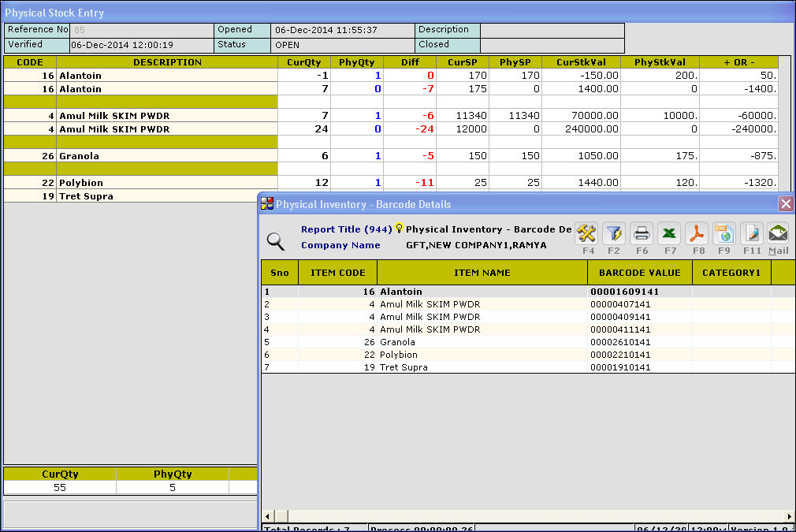The height and width of the screenshot is (532, 796).
Task: Close the Barcode Details window
Action: [x=786, y=204]
